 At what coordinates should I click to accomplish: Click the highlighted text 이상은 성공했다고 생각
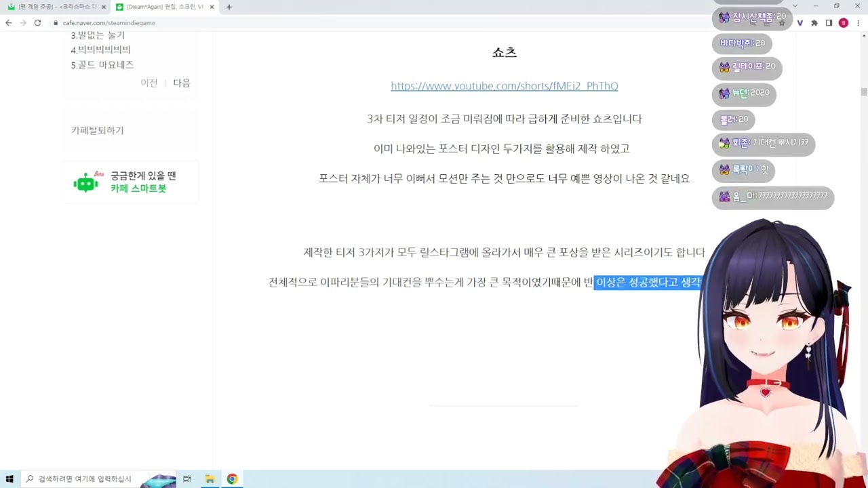(x=648, y=282)
